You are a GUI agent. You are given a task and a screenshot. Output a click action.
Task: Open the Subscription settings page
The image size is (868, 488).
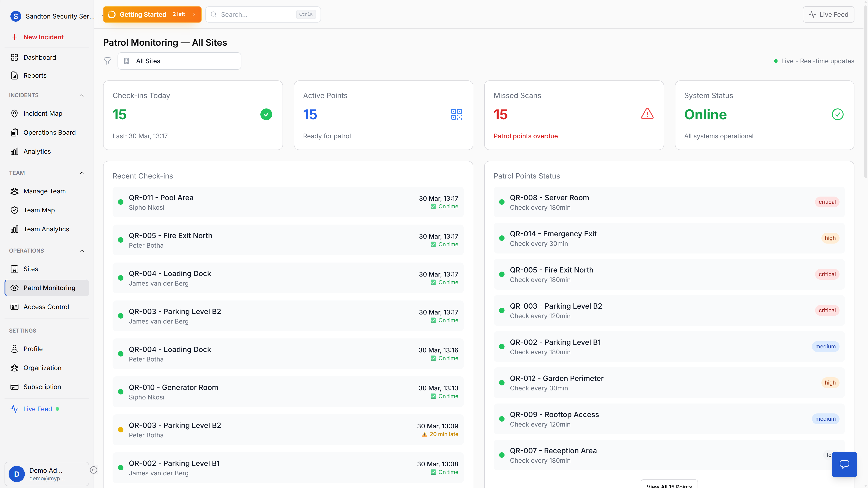pyautogui.click(x=42, y=387)
